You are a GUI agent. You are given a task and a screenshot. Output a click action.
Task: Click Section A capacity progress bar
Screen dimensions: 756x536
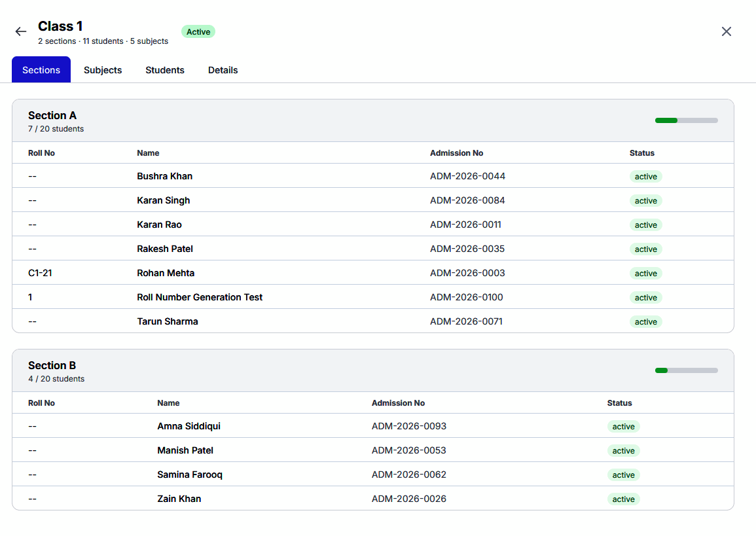686,120
